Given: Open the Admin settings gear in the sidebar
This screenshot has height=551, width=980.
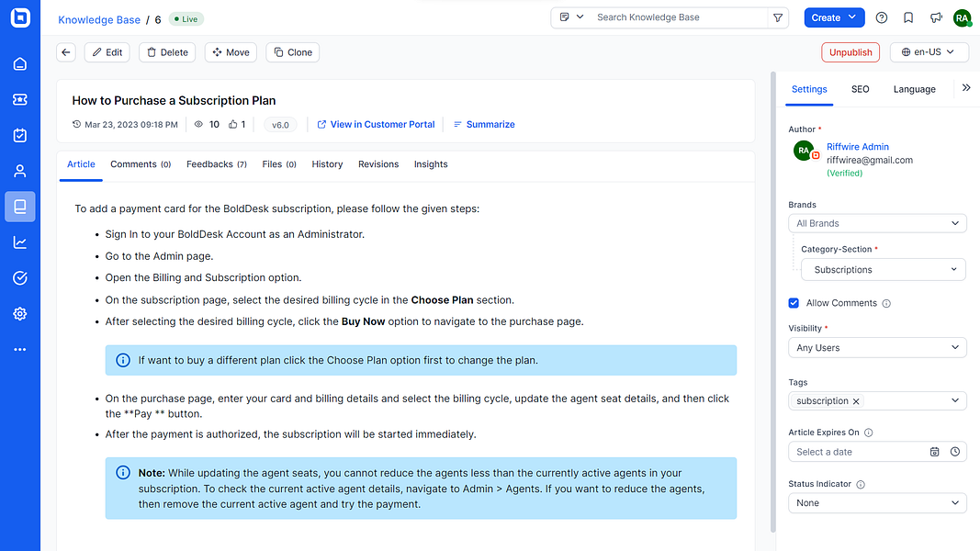Looking at the screenshot, I should 20,313.
